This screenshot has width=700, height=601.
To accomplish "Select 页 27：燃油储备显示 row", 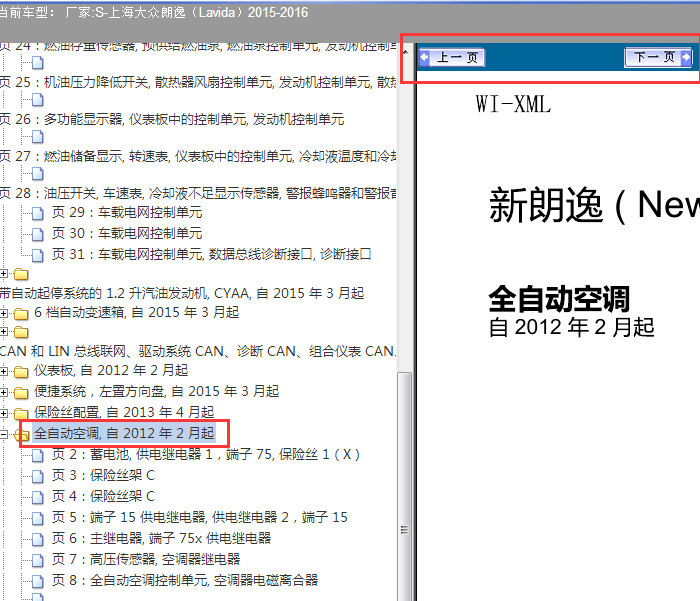I will 198,156.
